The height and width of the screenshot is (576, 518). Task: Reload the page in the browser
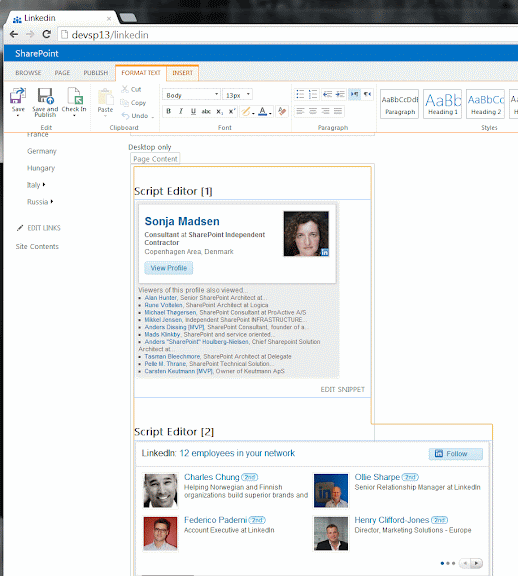[46, 35]
